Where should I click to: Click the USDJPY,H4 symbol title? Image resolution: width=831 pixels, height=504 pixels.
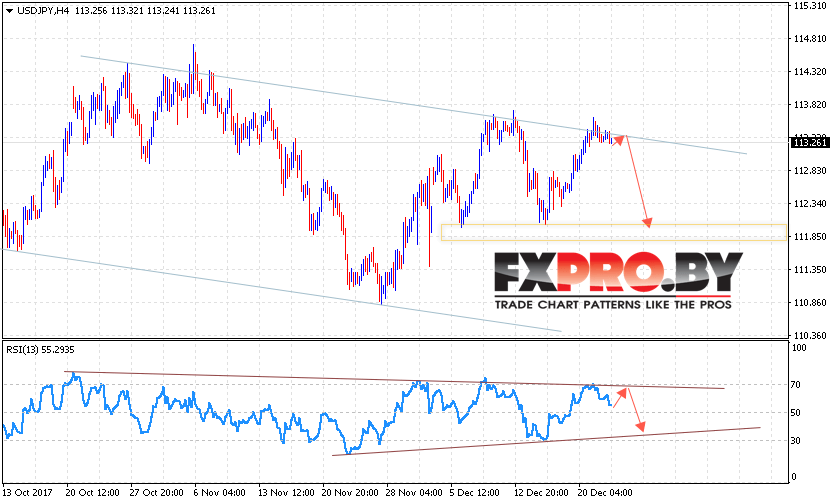pos(43,11)
